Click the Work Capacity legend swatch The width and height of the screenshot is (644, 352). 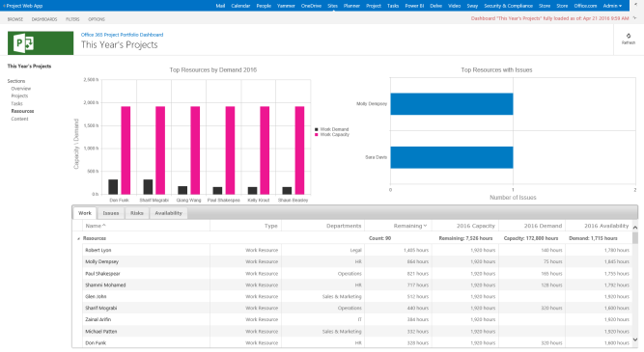point(317,135)
